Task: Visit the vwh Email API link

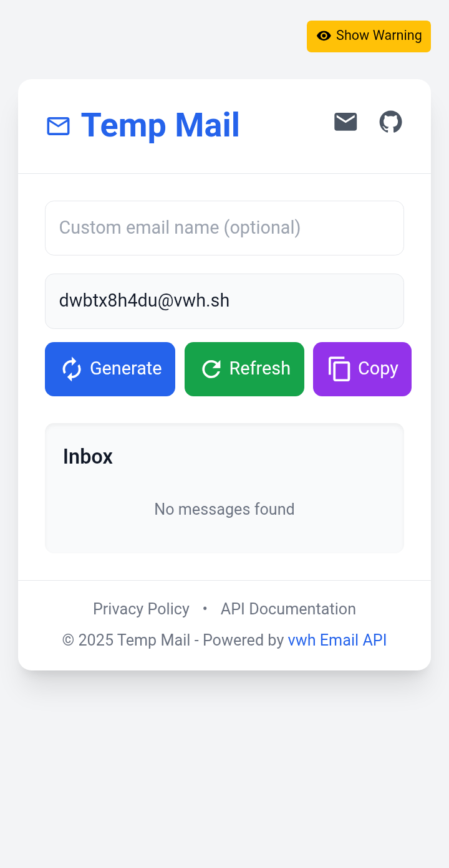Action: 337,640
